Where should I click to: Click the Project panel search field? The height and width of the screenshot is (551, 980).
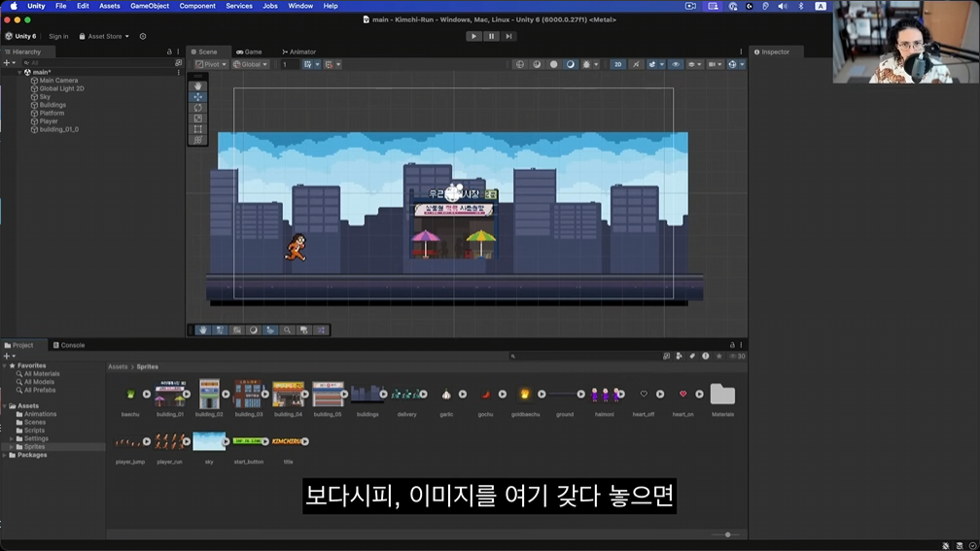tap(584, 356)
